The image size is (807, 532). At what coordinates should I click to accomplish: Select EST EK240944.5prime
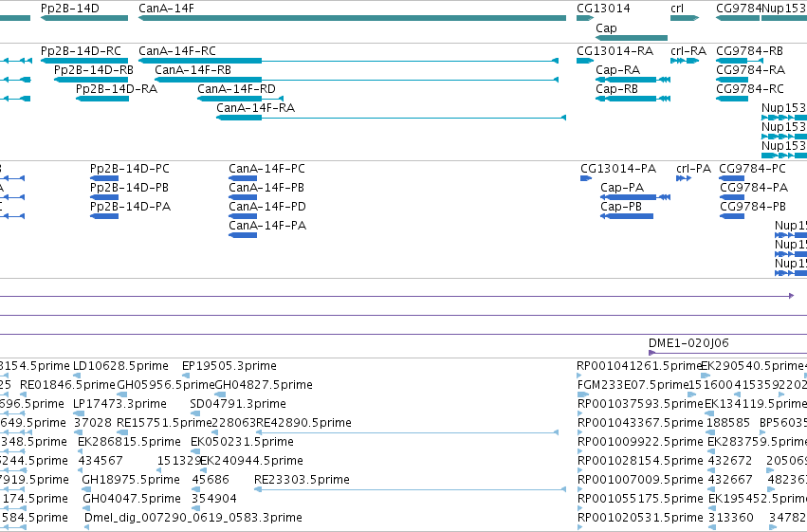click(204, 470)
